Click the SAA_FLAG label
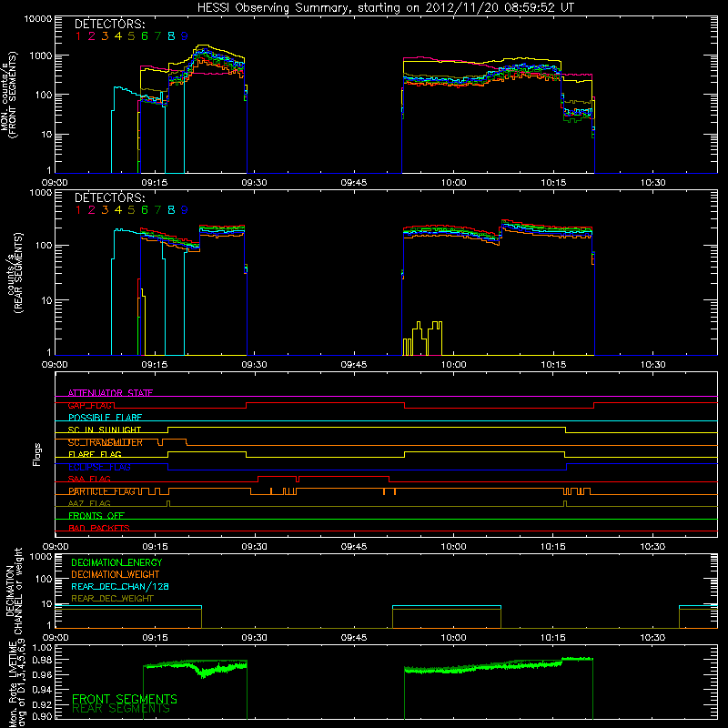 (x=89, y=480)
